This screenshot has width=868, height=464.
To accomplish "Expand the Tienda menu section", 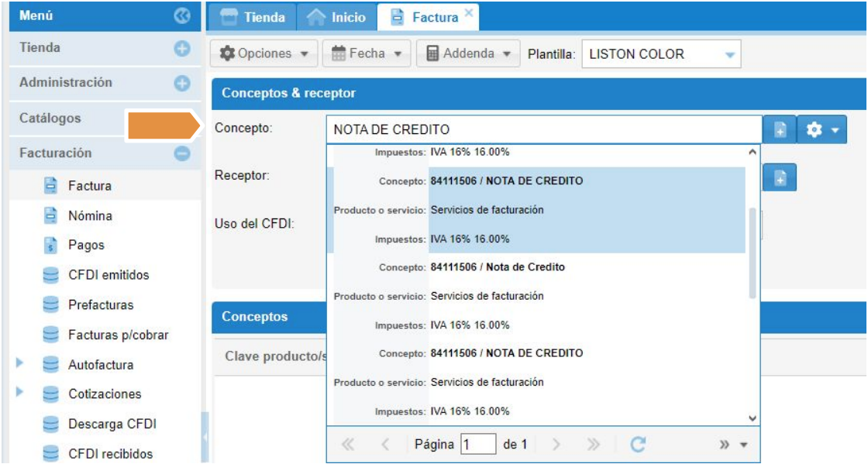I will (182, 48).
